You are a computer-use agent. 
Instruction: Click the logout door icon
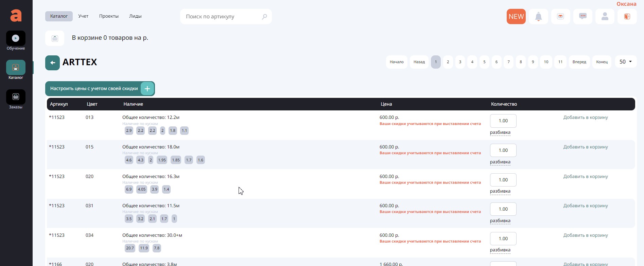point(627,17)
